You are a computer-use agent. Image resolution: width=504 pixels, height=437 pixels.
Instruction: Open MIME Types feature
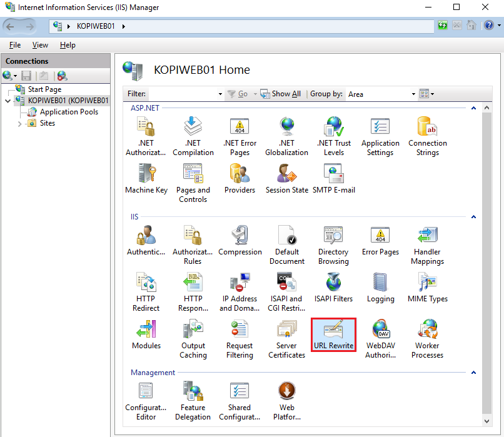[428, 288]
